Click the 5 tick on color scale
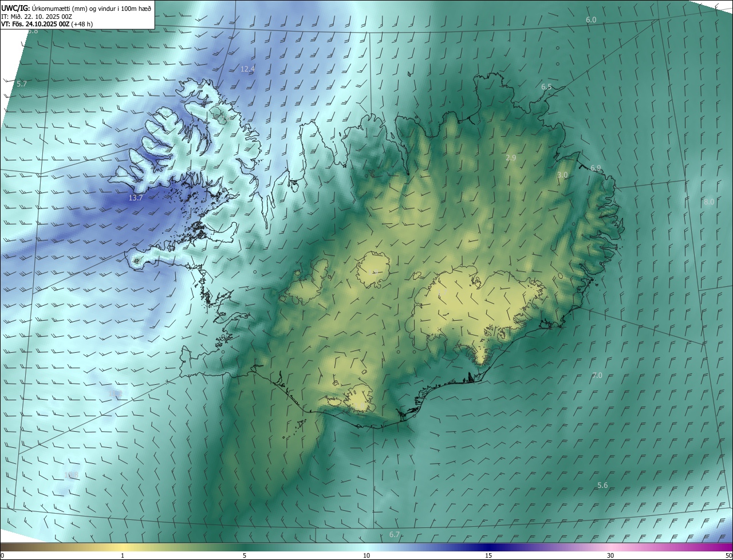The height and width of the screenshot is (560, 733). click(245, 555)
